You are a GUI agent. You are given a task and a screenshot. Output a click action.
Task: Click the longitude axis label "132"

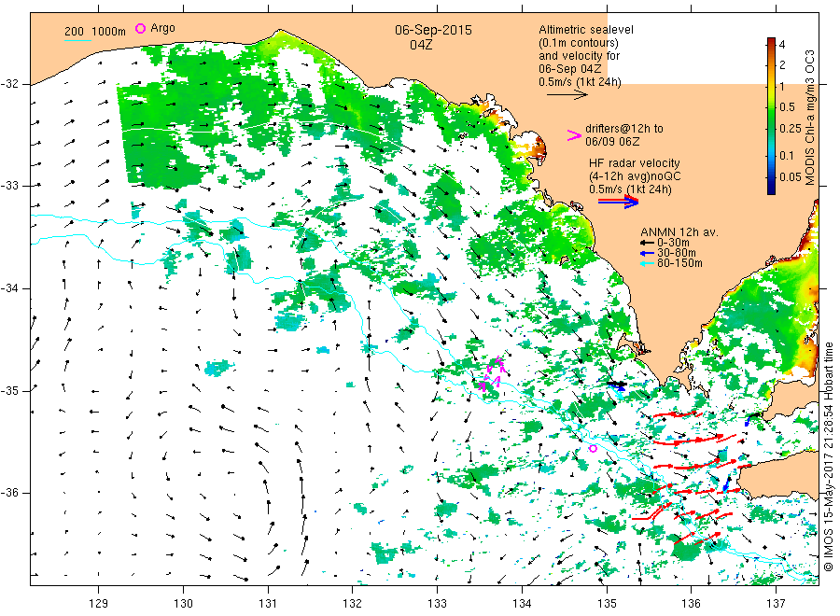tap(353, 604)
